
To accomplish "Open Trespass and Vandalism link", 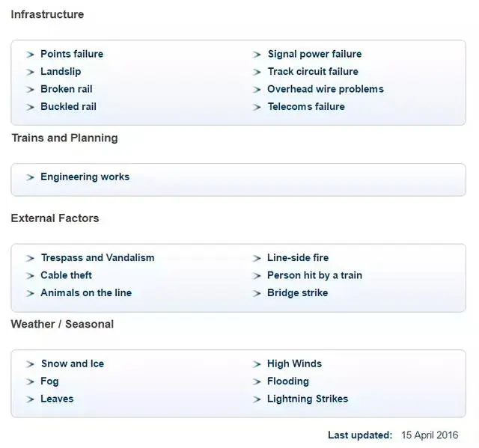I will 98,257.
